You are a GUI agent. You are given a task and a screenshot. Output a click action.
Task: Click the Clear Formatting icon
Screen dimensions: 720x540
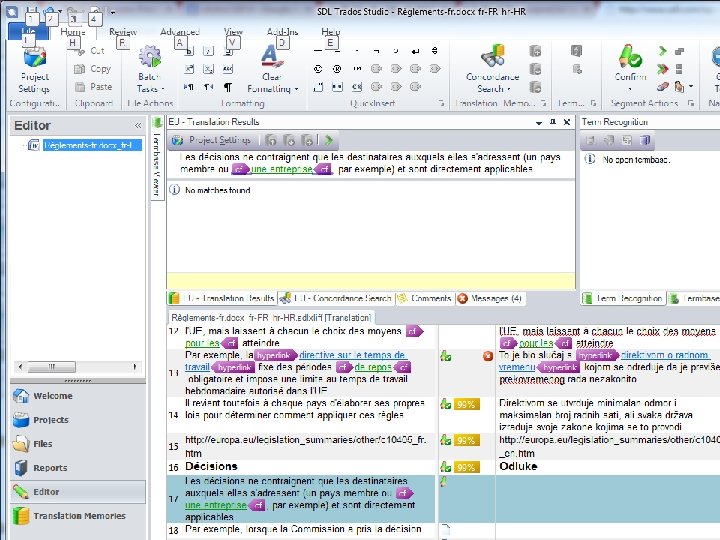271,56
